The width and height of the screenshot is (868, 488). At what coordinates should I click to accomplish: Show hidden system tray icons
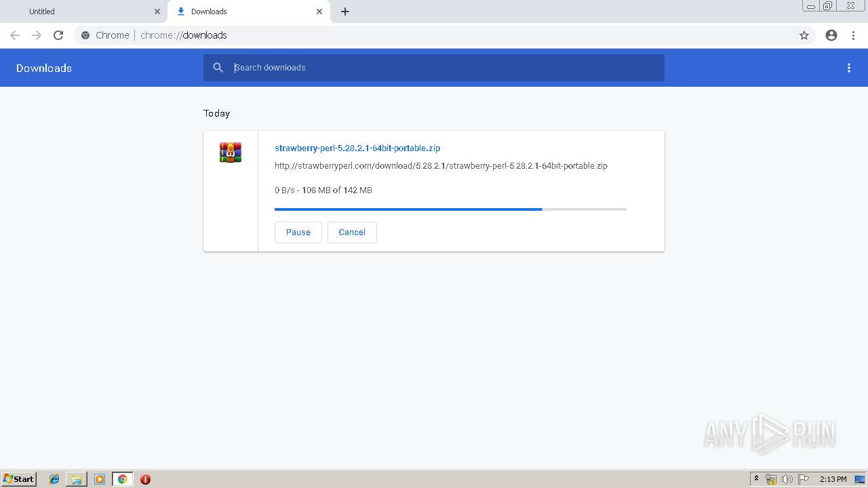pos(756,479)
